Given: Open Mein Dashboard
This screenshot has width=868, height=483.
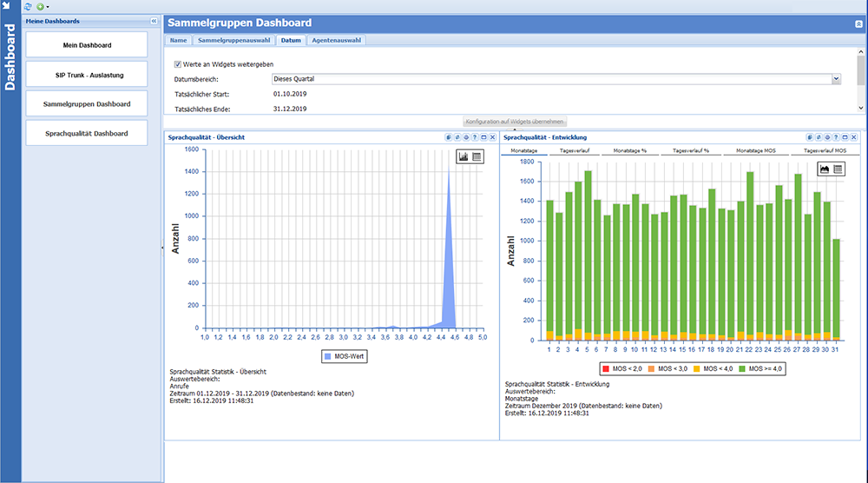Looking at the screenshot, I should (x=87, y=45).
